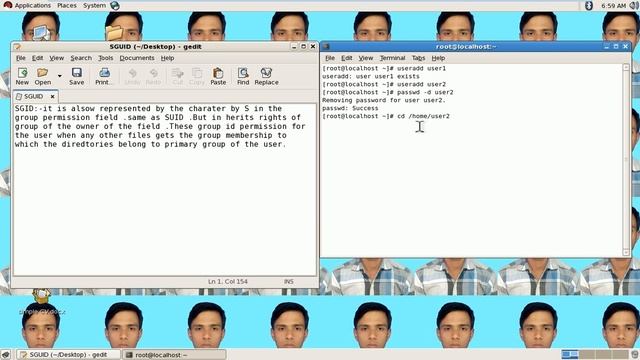Open gedit Search menu
Viewport: 640px width, 360px height.
[x=81, y=58]
